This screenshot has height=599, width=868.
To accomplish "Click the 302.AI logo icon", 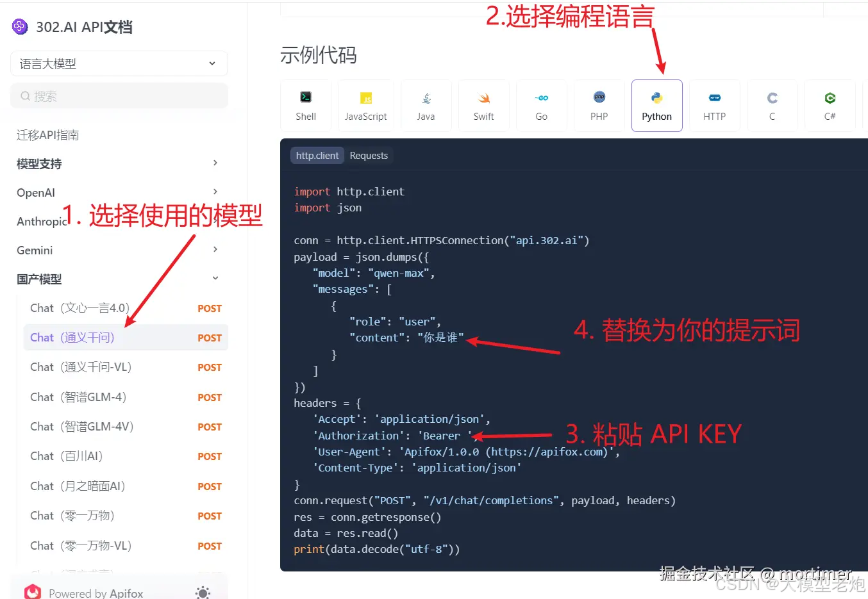I will tap(19, 26).
